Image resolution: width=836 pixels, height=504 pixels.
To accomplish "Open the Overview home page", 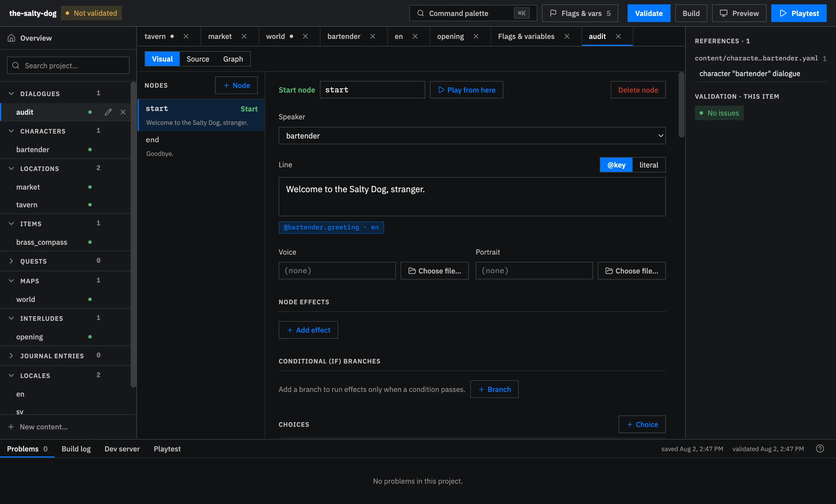I will [x=68, y=38].
